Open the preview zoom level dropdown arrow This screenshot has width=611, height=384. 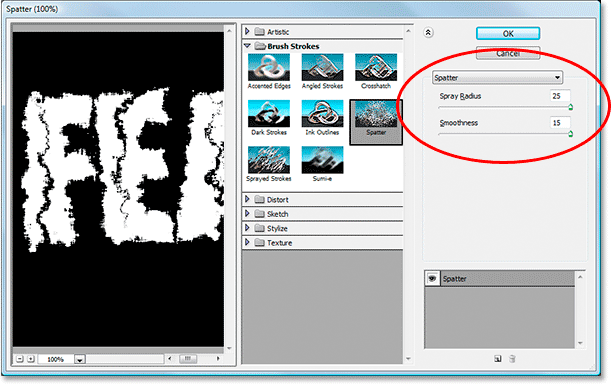click(x=79, y=359)
